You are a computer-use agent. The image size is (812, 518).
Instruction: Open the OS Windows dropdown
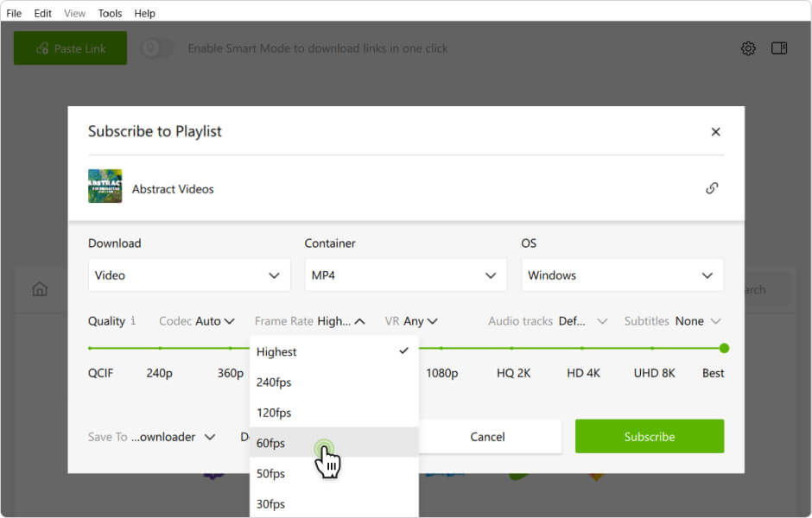click(622, 275)
